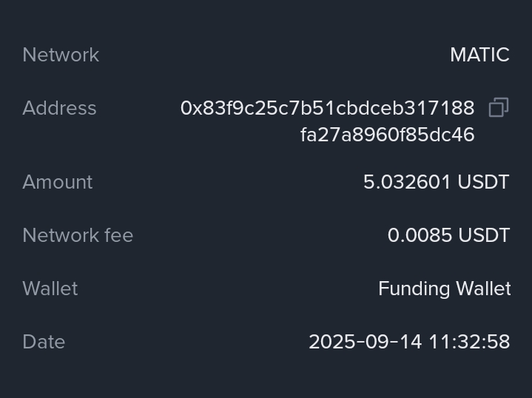This screenshot has width=532, height=398.
Task: Click the Network fee label
Action: [78, 235]
